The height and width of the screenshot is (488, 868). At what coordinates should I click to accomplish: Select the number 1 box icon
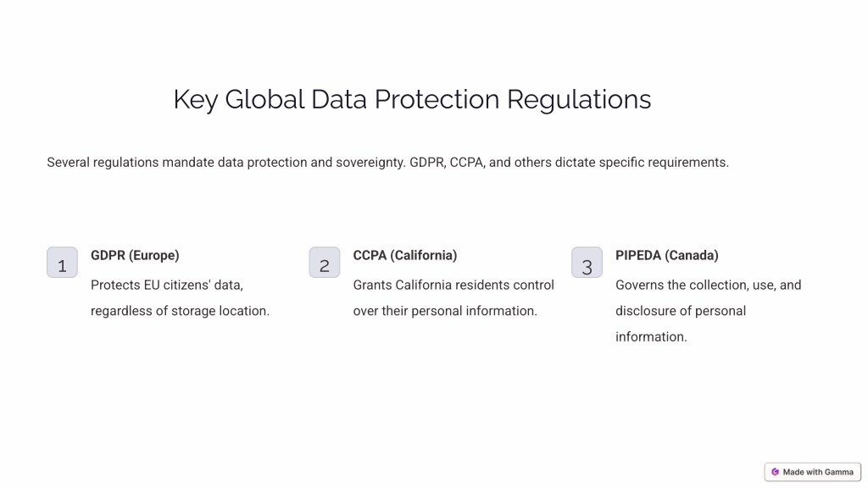pos(62,263)
